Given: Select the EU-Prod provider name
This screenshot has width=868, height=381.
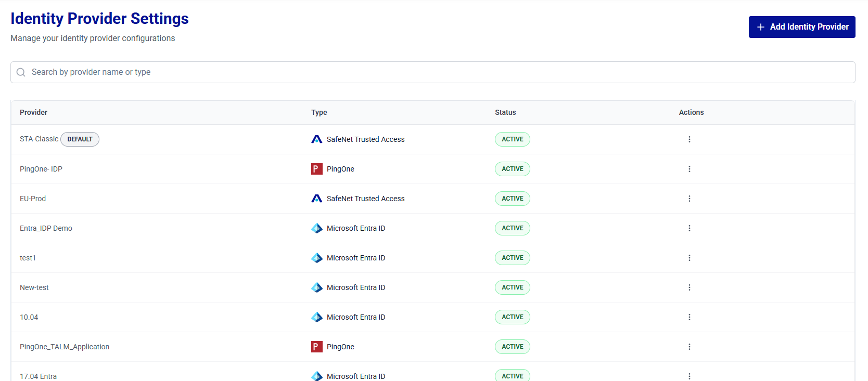Looking at the screenshot, I should (x=33, y=199).
